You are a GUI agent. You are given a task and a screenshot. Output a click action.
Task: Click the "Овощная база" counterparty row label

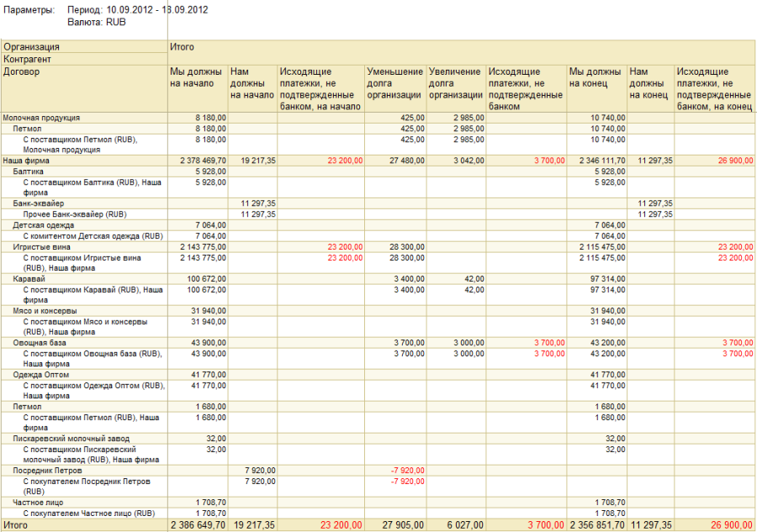(x=40, y=343)
